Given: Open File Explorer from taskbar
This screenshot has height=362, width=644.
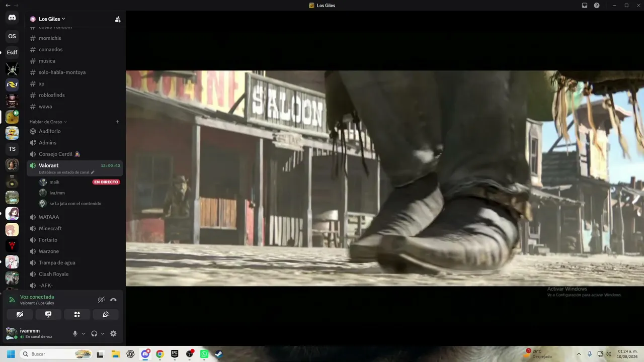Looking at the screenshot, I should 115,354.
